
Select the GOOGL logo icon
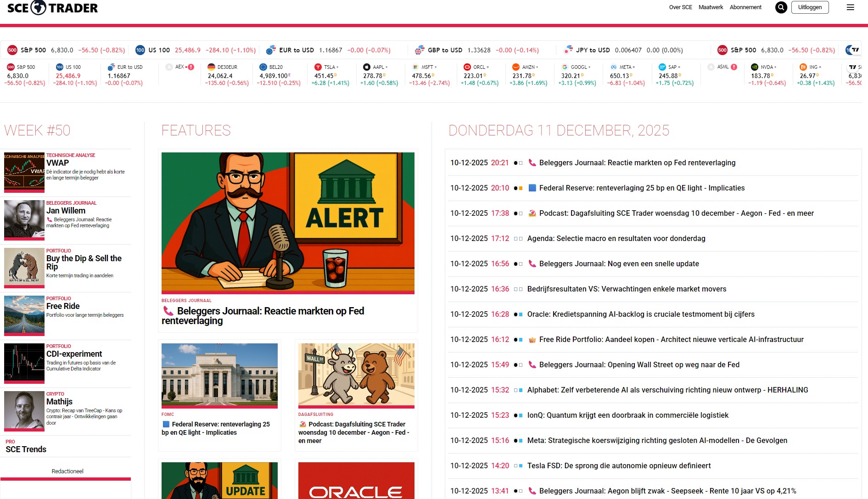pyautogui.click(x=565, y=67)
